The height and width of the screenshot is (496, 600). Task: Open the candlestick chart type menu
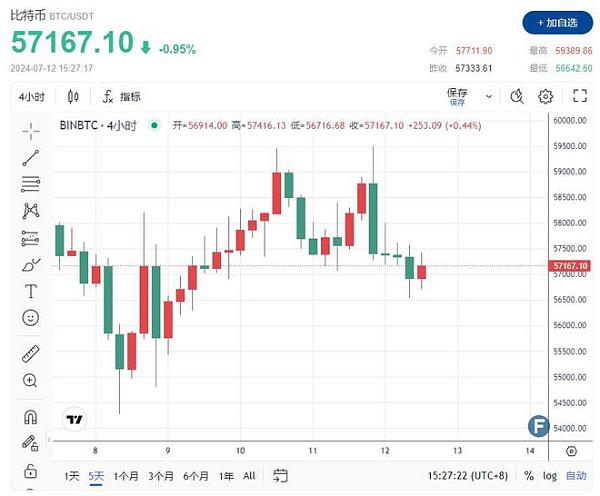(73, 97)
